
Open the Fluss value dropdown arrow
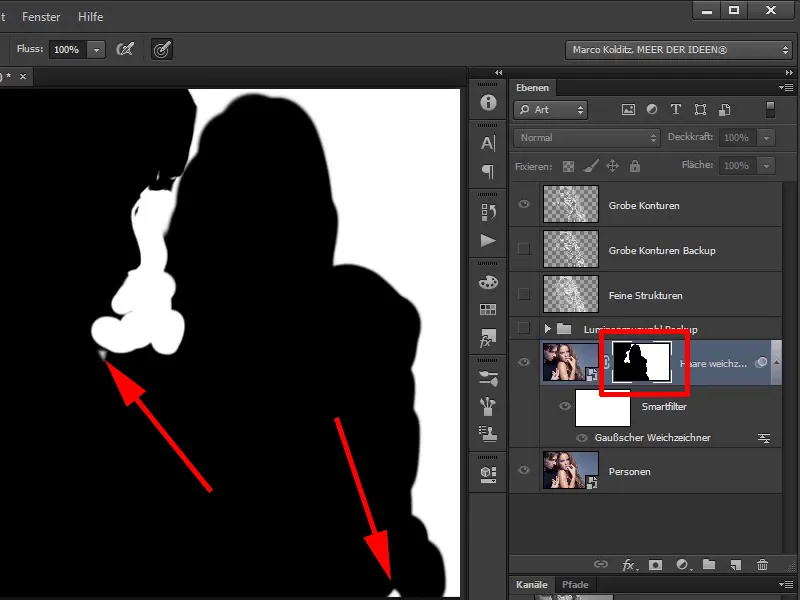96,50
